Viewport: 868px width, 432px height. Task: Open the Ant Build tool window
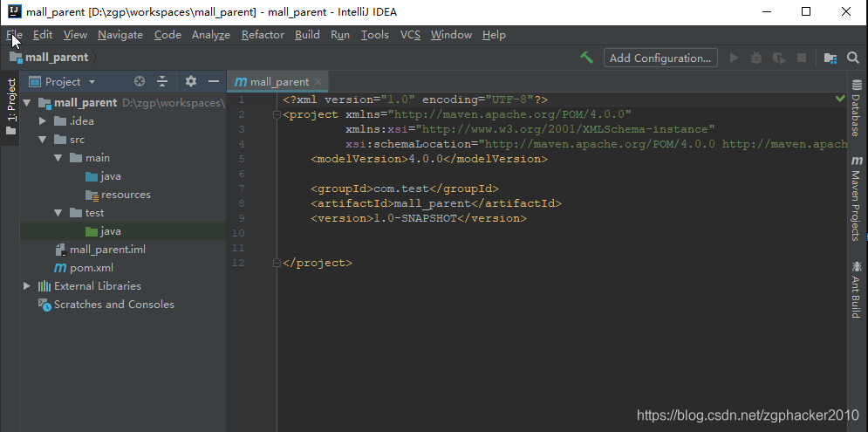[857, 289]
